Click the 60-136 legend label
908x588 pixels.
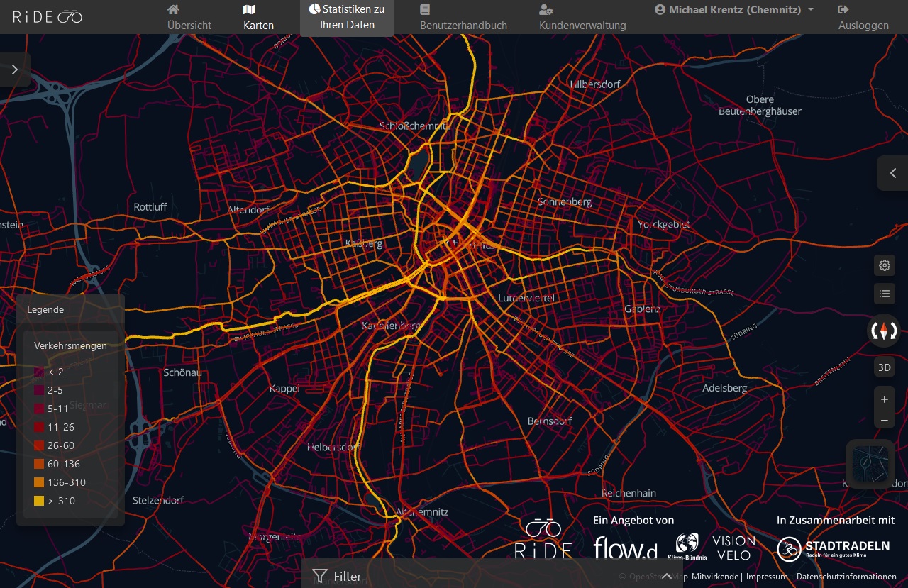[64, 464]
